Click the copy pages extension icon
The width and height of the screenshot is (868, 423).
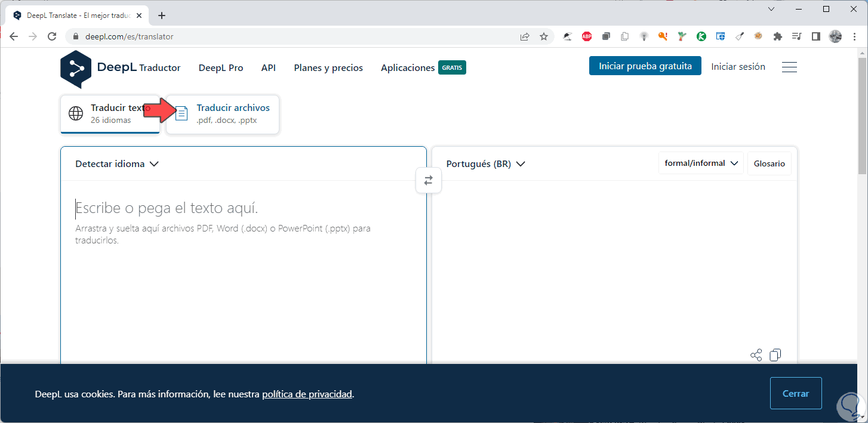625,36
